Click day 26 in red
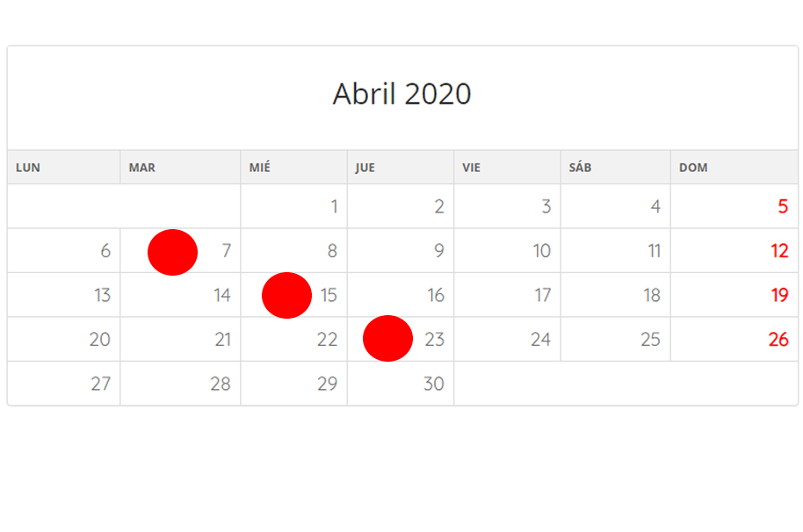Viewport: 803px width, 532px height. coord(778,339)
